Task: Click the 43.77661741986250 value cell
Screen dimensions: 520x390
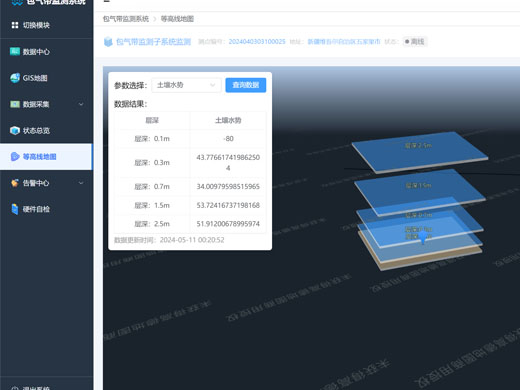Action: pos(228,163)
